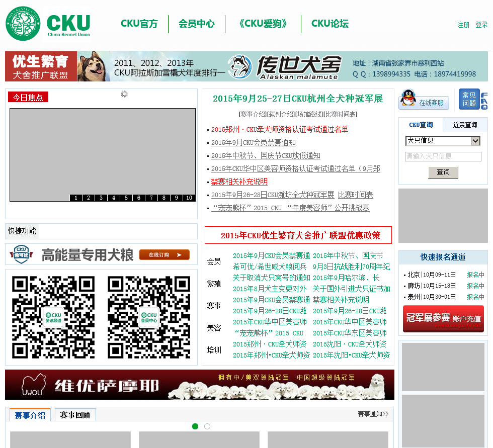The width and height of the screenshot is (493, 448).
Task: Open 2015年CKU华中区美容师资格认证考试通过名单 link
Action: [296, 169]
